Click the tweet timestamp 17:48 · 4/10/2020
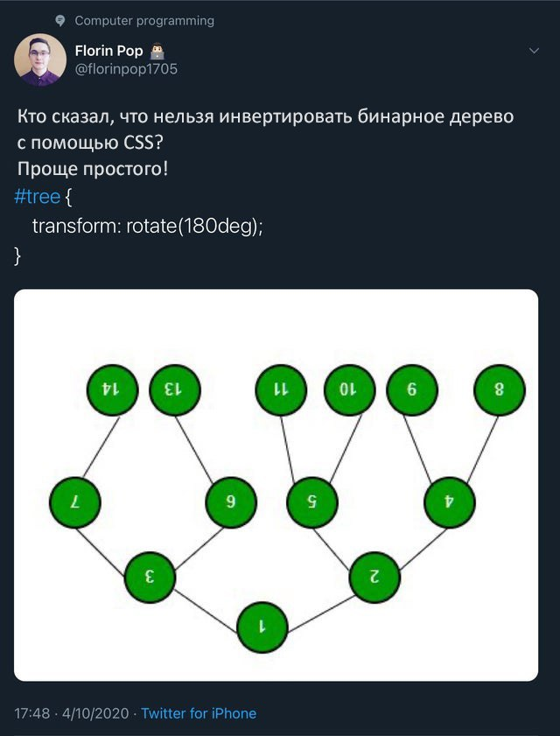This screenshot has height=736, width=560. (72, 713)
